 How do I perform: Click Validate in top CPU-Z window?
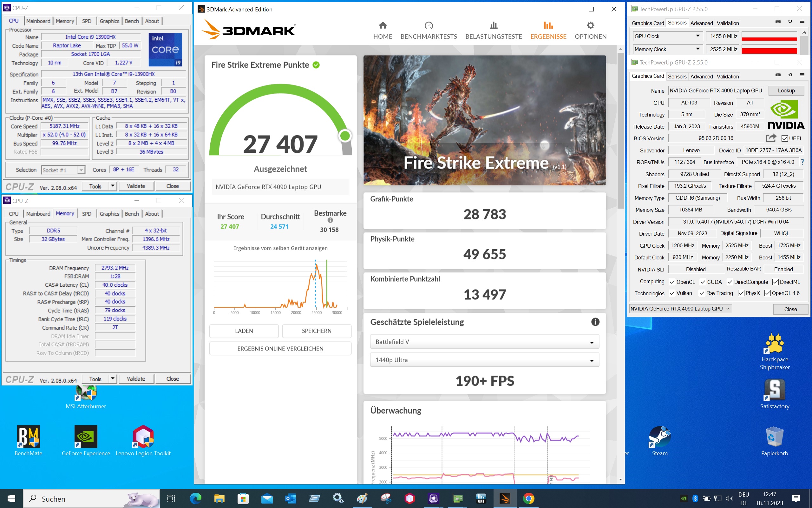point(136,186)
